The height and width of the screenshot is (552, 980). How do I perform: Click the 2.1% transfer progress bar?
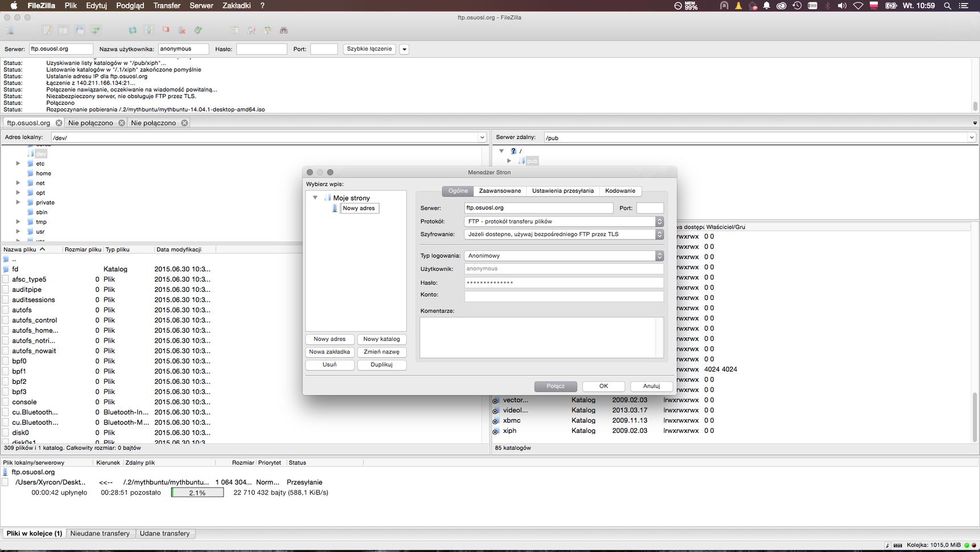tap(197, 493)
